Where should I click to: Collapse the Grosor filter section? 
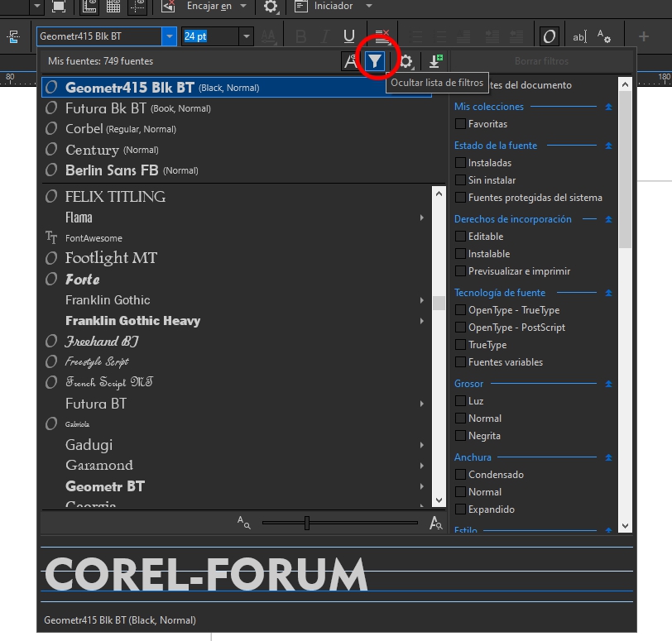coord(608,384)
